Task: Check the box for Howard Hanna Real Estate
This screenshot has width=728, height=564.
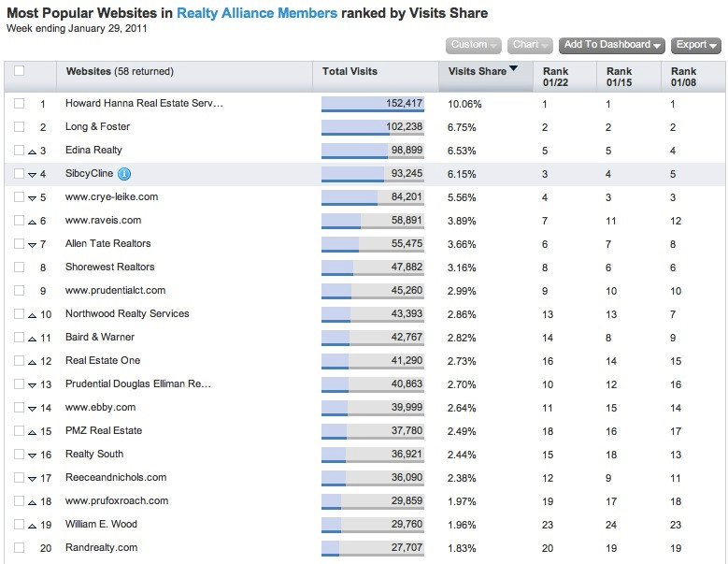Action: [19, 103]
